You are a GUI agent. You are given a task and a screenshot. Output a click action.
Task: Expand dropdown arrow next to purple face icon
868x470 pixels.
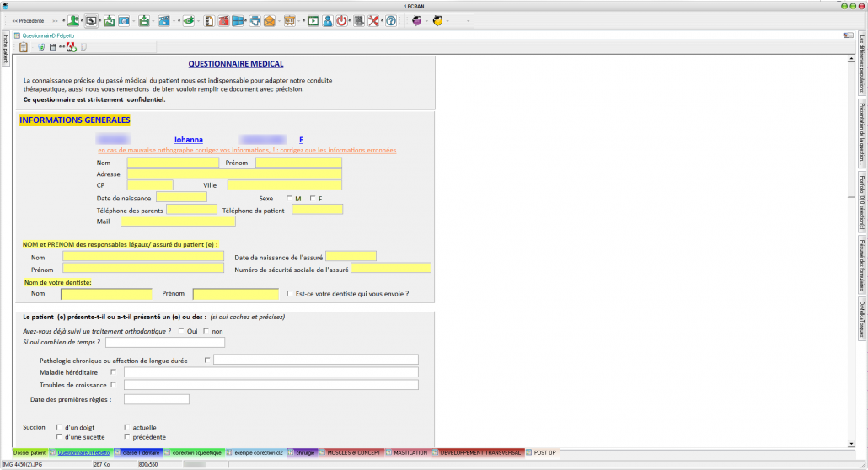(x=427, y=21)
